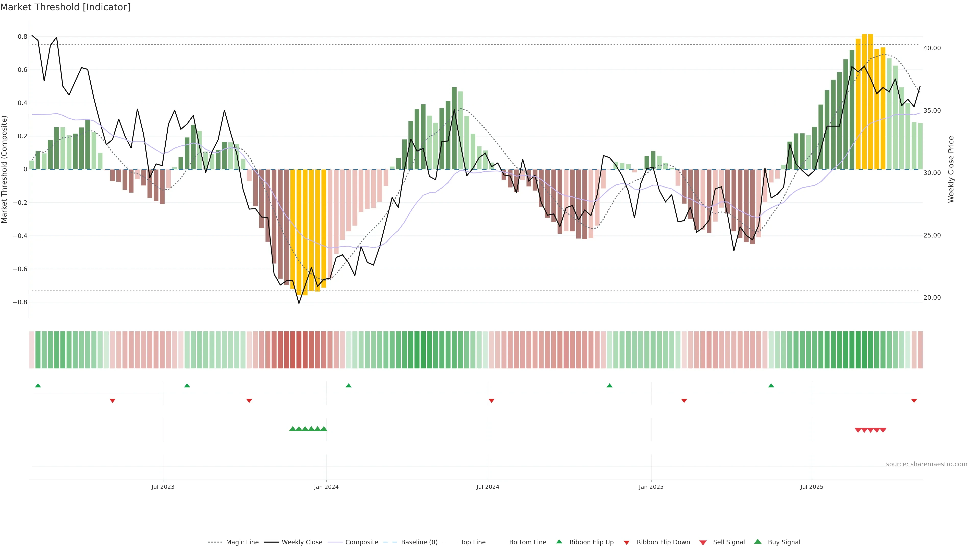The width and height of the screenshot is (980, 551).
Task: Click the last red ribbon flip down marker
Action: (x=914, y=401)
